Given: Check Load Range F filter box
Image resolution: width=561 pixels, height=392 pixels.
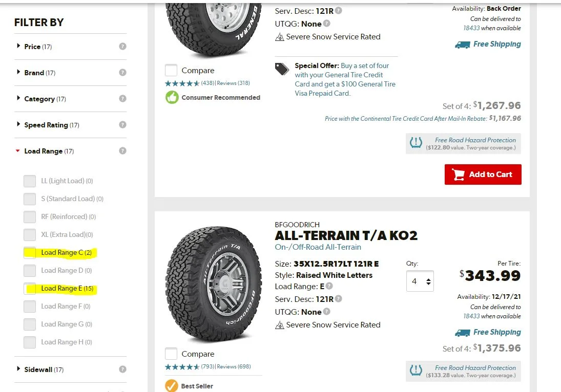Looking at the screenshot, I should click(x=30, y=306).
